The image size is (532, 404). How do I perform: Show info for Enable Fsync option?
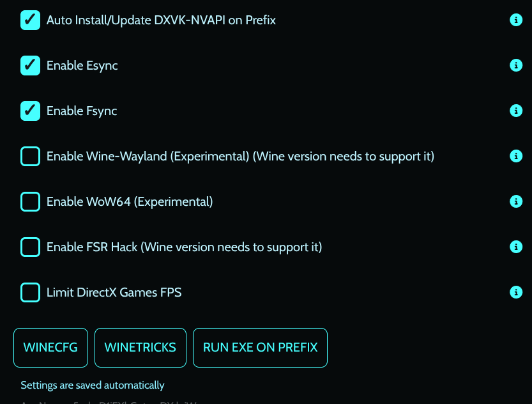516,111
